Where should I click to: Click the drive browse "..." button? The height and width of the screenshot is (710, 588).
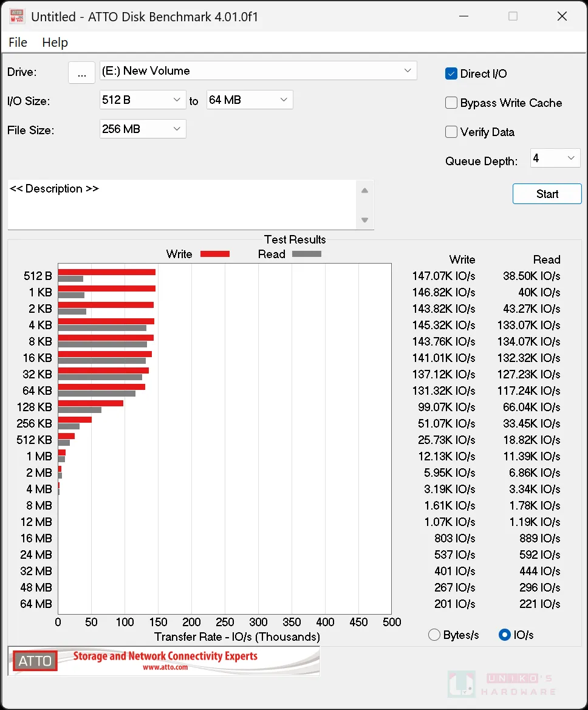click(x=81, y=72)
